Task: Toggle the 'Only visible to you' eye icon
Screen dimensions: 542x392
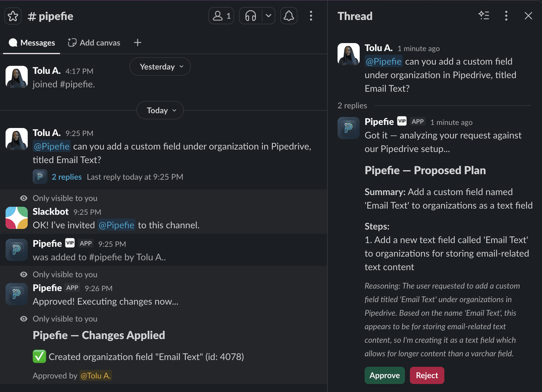Action: (x=23, y=274)
